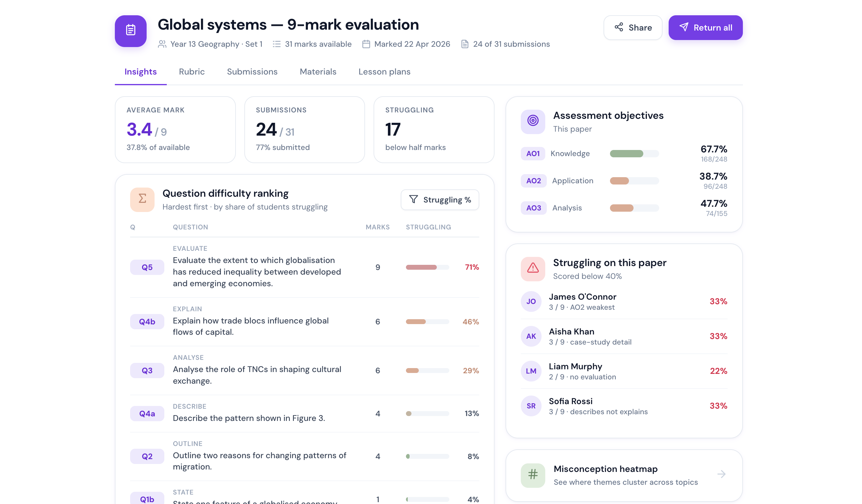Click the AO3 Analysis progress bar

(634, 208)
